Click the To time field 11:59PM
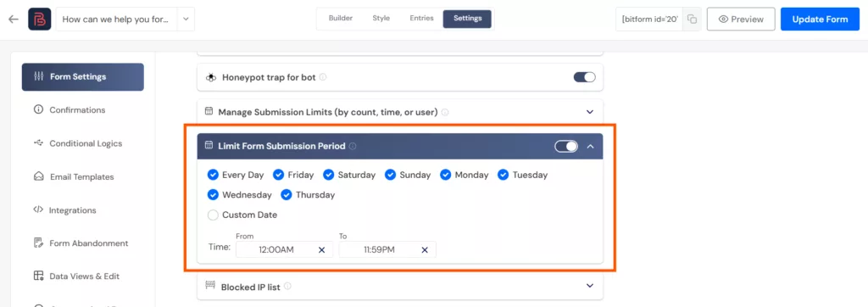Screen dimensions: 868x307 tap(387, 250)
